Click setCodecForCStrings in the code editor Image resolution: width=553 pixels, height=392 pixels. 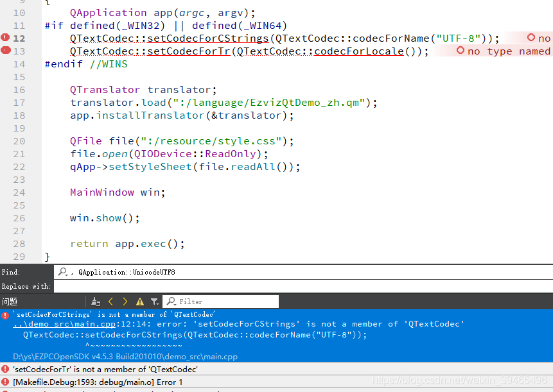click(x=208, y=38)
